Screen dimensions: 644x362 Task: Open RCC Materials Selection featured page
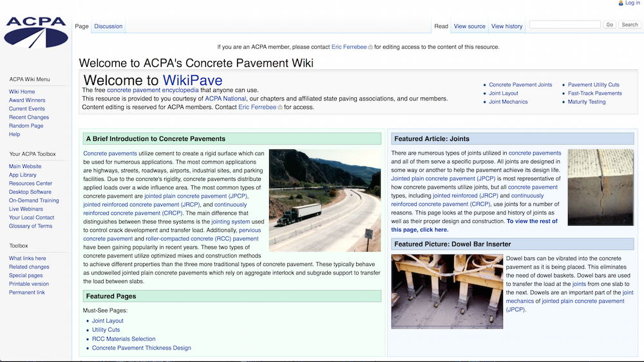click(x=124, y=339)
